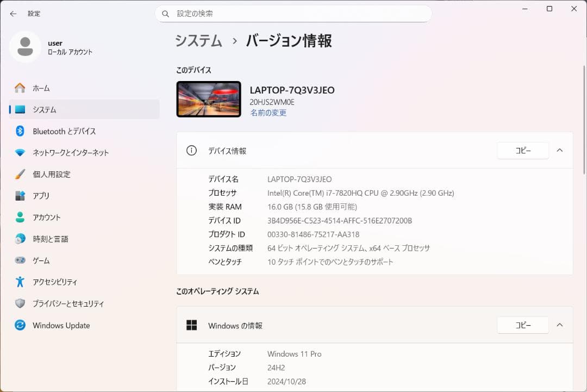Collapse the Windows の情報 panel

pyautogui.click(x=560, y=325)
